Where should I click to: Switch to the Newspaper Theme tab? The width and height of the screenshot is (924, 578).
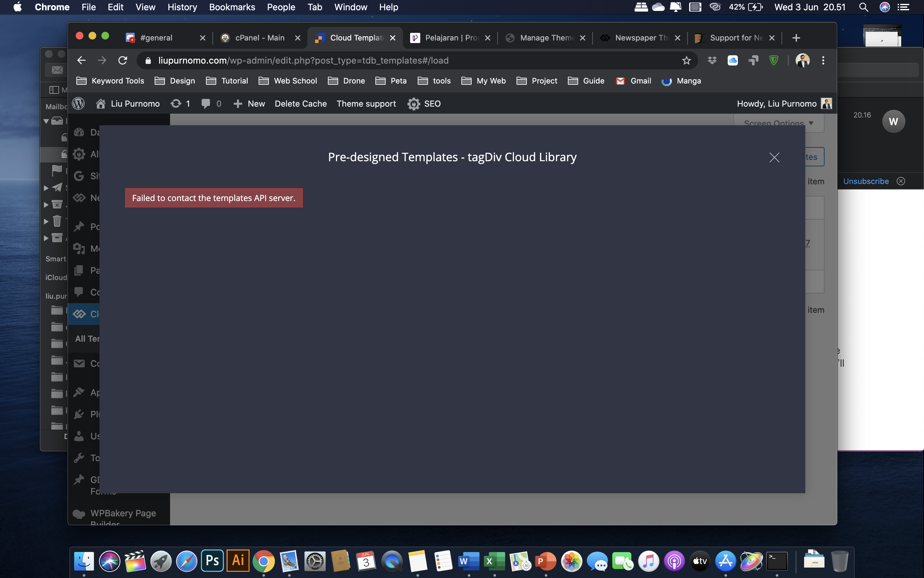click(640, 38)
